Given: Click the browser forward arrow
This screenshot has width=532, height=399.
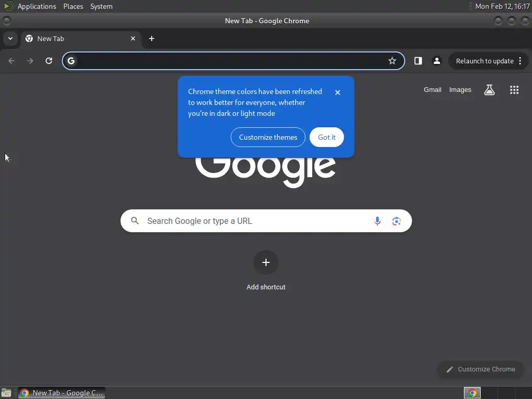Looking at the screenshot, I should coord(30,61).
